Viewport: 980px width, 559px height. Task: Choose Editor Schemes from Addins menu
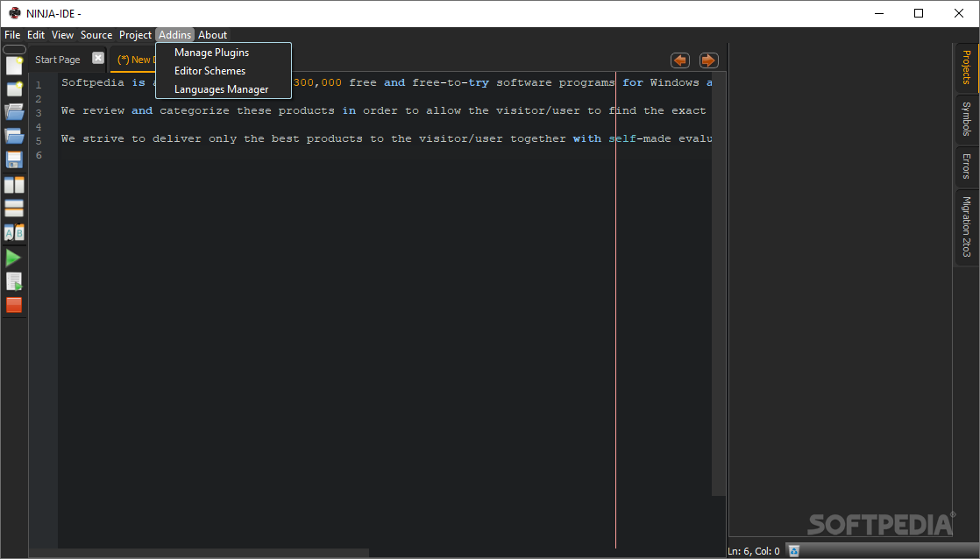[x=224, y=71]
